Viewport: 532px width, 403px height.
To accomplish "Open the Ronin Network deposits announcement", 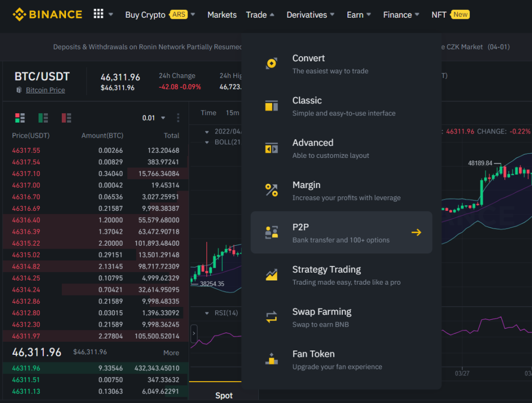I will (148, 47).
